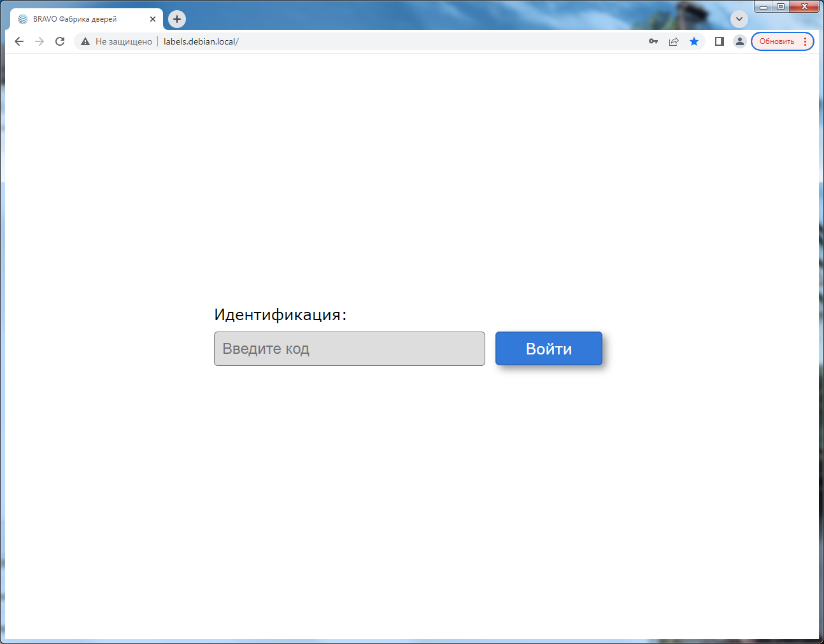Click the browser profile avatar icon
This screenshot has height=644, width=824.
pos(739,41)
